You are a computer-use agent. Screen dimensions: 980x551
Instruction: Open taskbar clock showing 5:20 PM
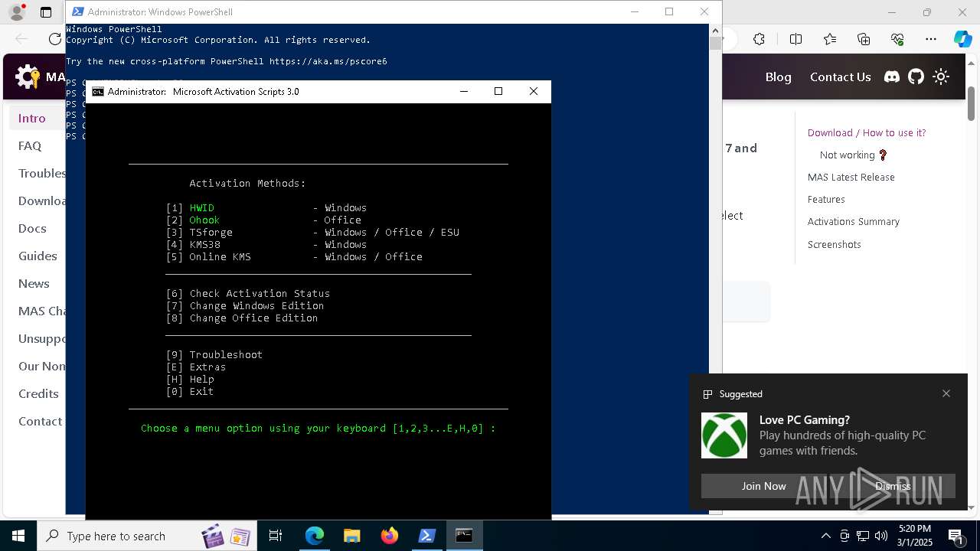(915, 536)
